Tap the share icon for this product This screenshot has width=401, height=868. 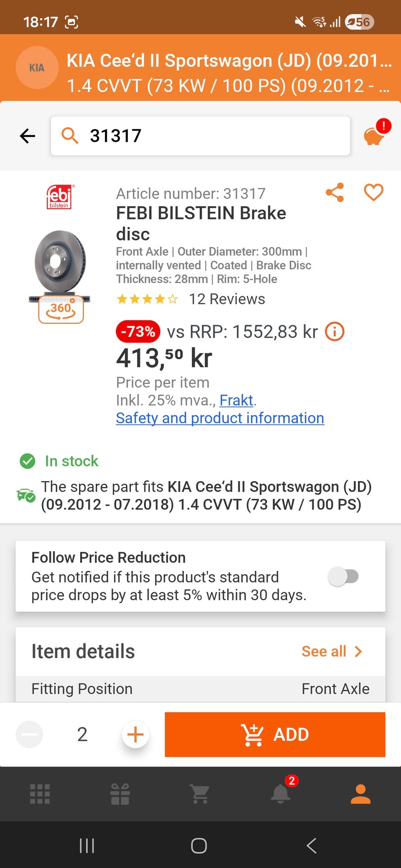click(x=335, y=193)
